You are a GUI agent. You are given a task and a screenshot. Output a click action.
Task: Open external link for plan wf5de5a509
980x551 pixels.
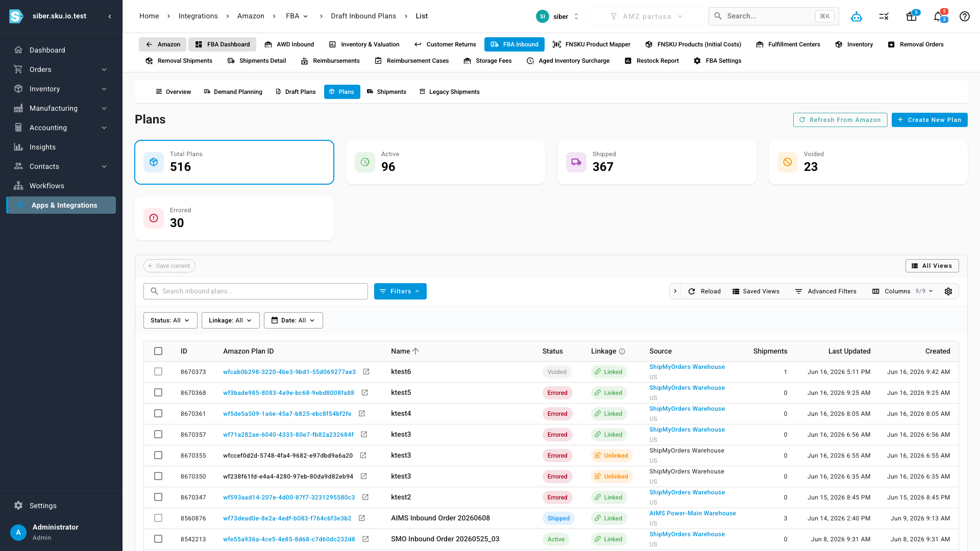tap(361, 414)
